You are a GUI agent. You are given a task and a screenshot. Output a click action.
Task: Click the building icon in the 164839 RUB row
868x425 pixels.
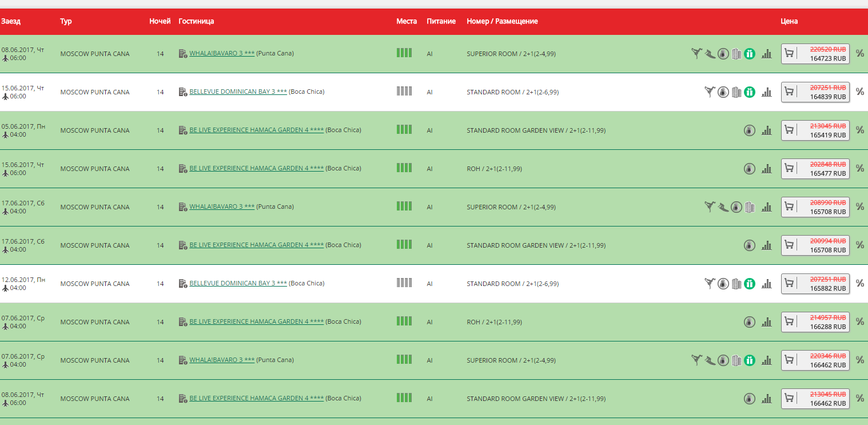coord(736,92)
